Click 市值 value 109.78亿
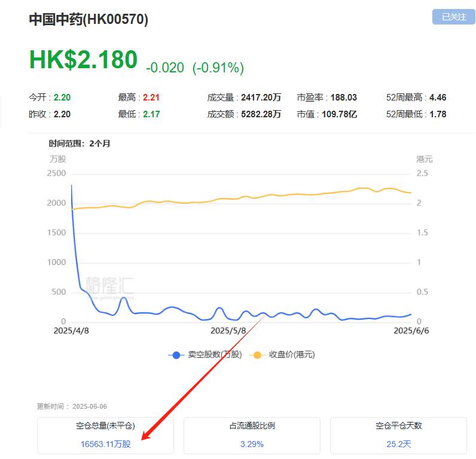Viewport: 476px width, 459px height. 339,114
